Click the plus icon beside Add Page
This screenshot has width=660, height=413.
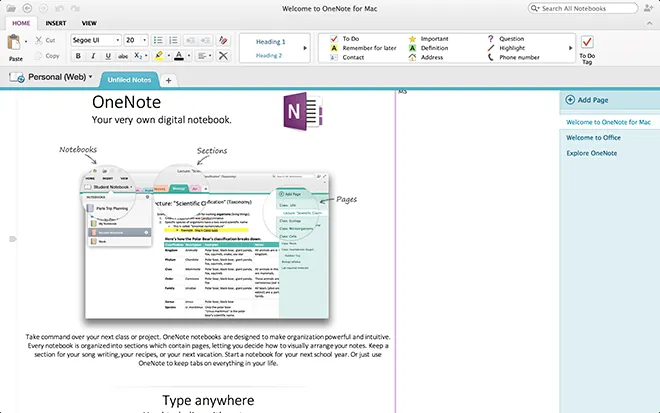[570, 100]
